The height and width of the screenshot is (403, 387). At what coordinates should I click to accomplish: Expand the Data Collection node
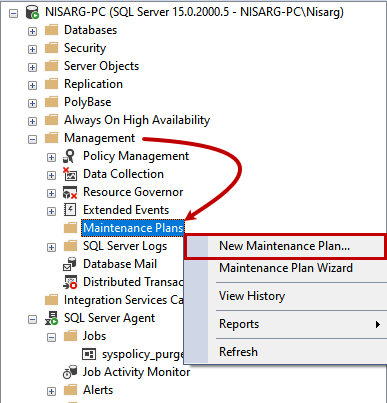click(51, 176)
